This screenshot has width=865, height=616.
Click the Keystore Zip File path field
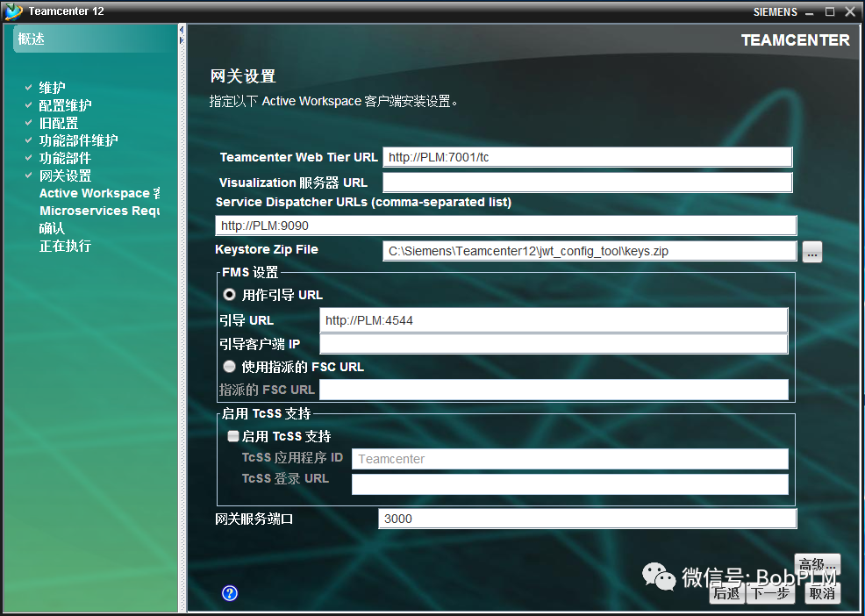(590, 251)
